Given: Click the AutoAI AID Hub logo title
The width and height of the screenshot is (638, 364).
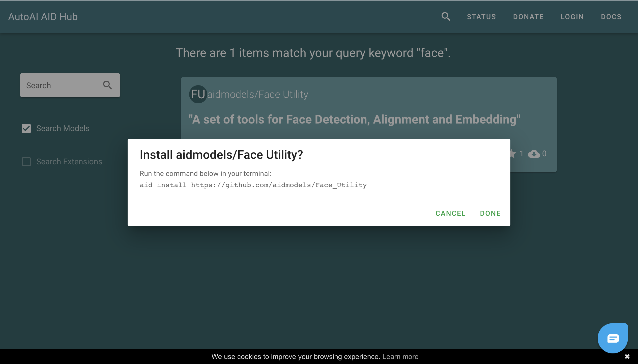Looking at the screenshot, I should [x=43, y=17].
